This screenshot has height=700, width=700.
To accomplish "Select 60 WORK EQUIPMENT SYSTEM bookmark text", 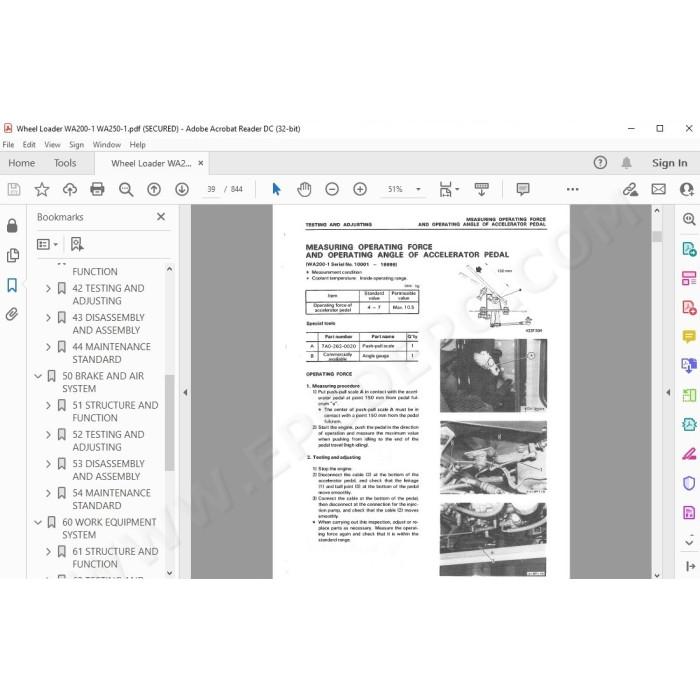I will (109, 529).
